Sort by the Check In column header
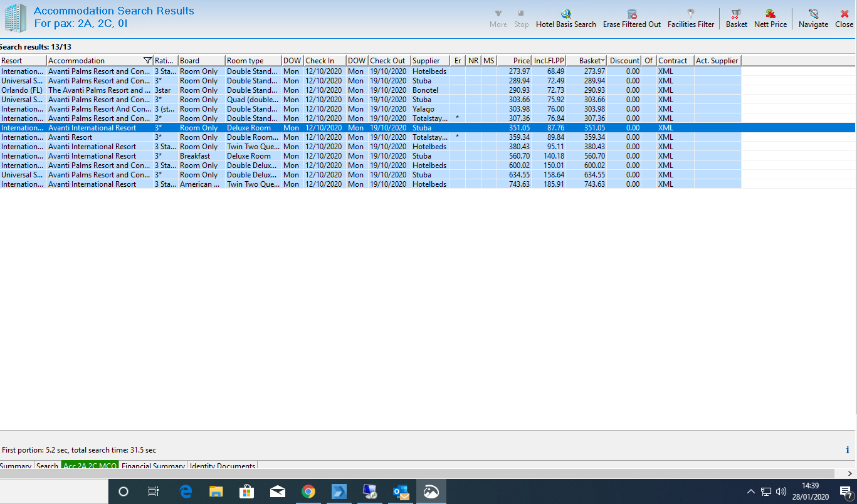The image size is (857, 504). click(325, 61)
